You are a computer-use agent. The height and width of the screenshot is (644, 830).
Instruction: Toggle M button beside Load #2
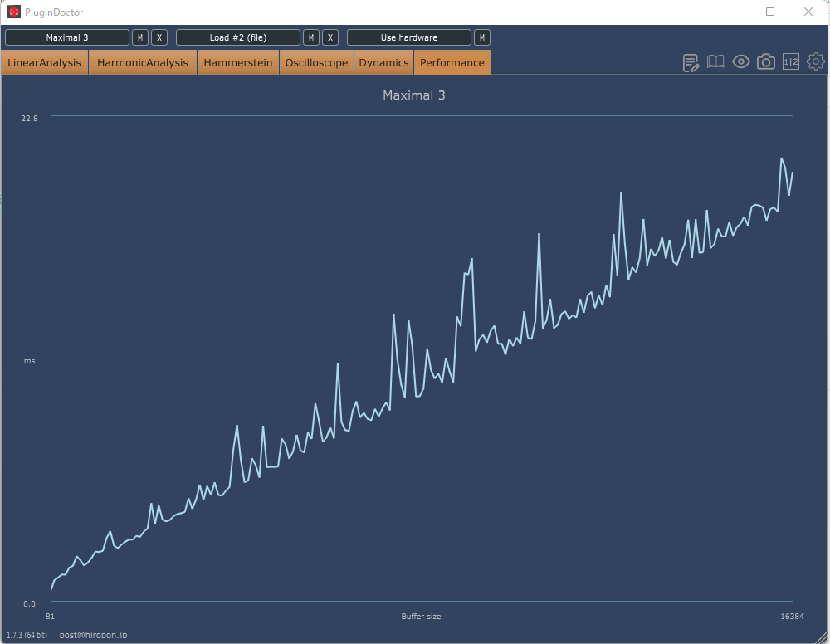point(311,37)
